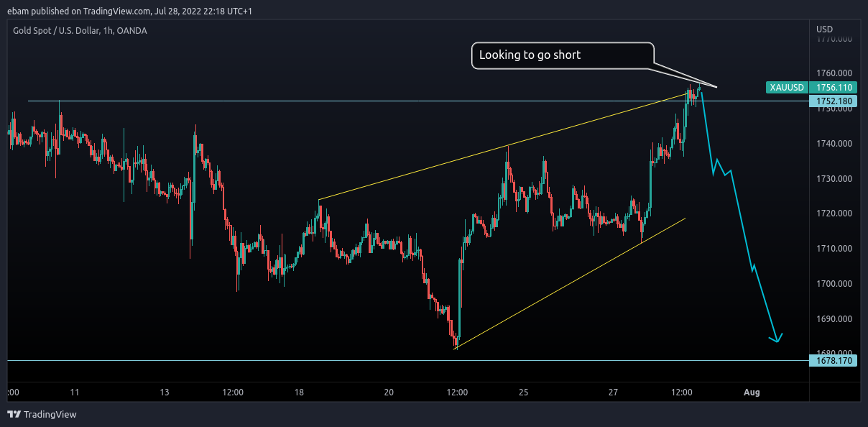The image size is (868, 427).
Task: Click the TradingView logo at bottom left
Action: [42, 414]
